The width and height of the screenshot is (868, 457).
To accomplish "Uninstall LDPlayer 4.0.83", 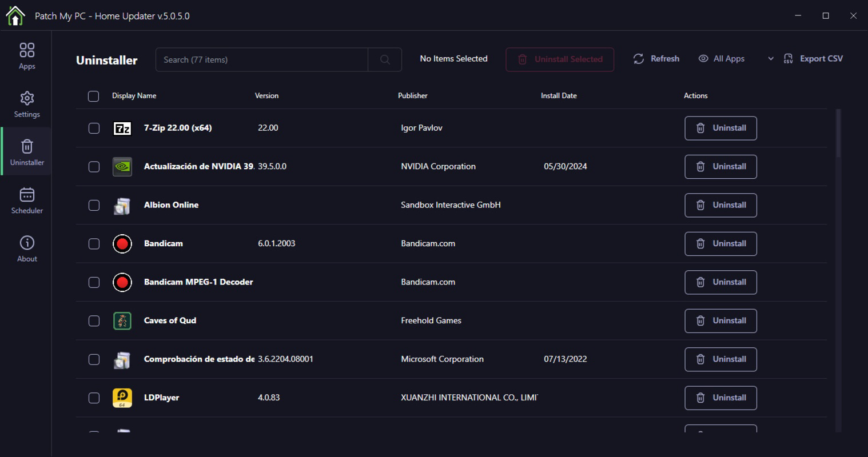I will tap(720, 398).
